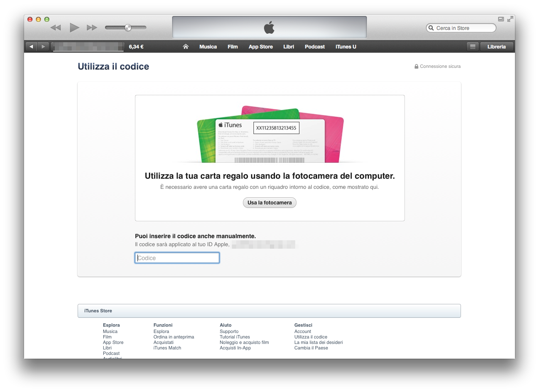Open the Acquisti In-App link

(x=235, y=348)
